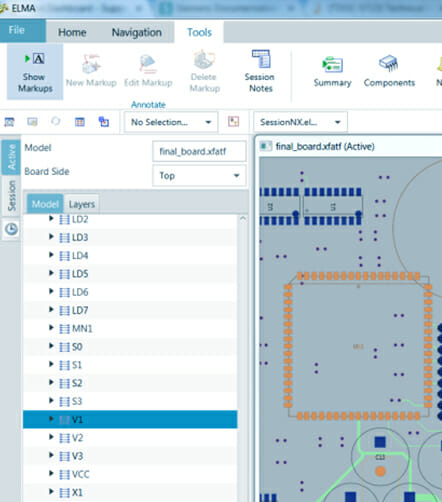Click the tree scrollbar up arrow
This screenshot has width=442, height=502.
click(243, 219)
